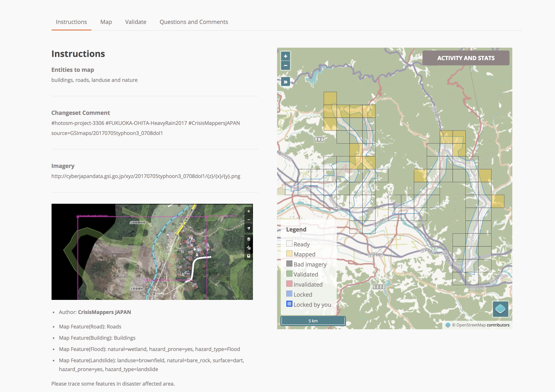The image size is (555, 392).
Task: Expand the map side panel arrows
Action: (x=286, y=82)
